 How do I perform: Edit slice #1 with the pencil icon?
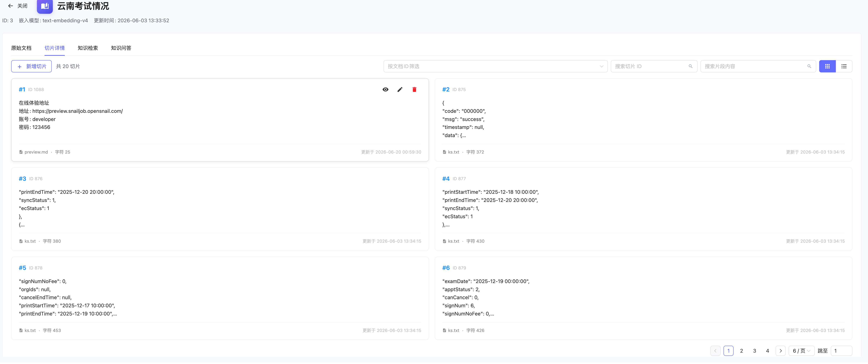coord(400,89)
